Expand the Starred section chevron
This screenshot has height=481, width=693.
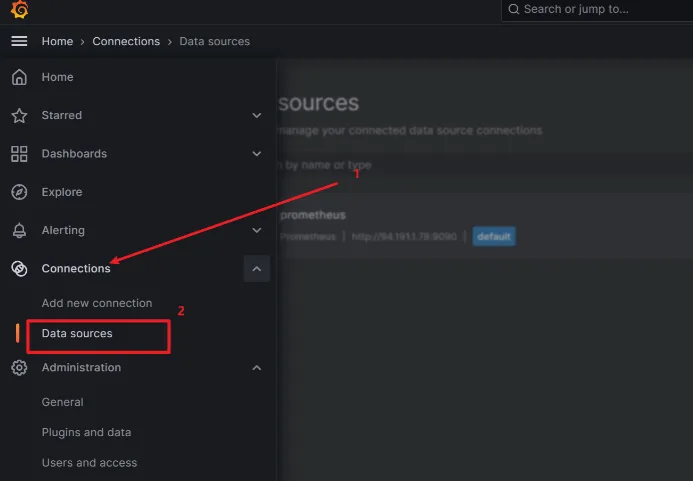(257, 115)
